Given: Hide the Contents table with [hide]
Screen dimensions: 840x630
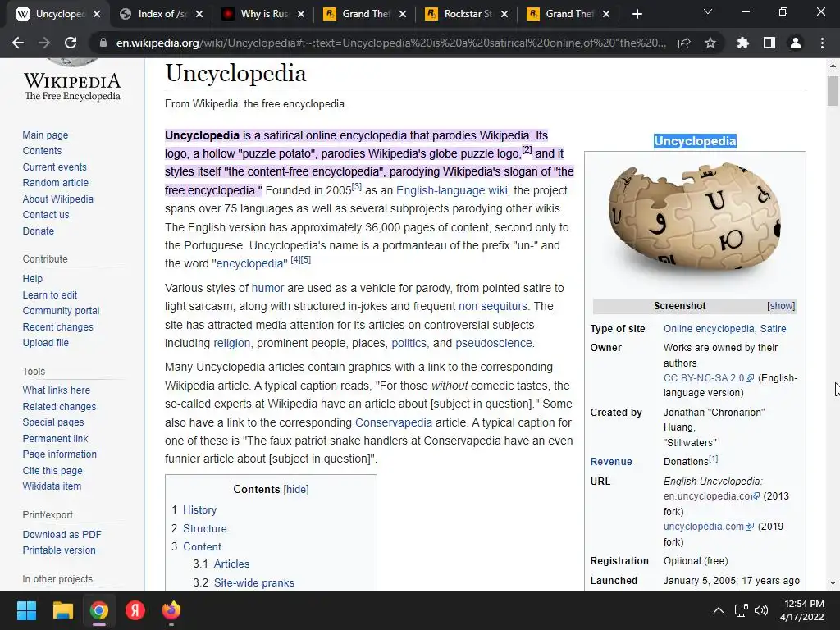Looking at the screenshot, I should click(x=295, y=489).
